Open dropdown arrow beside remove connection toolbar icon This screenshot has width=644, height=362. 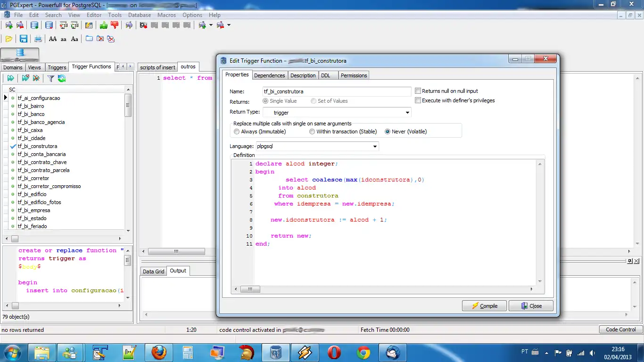click(229, 25)
